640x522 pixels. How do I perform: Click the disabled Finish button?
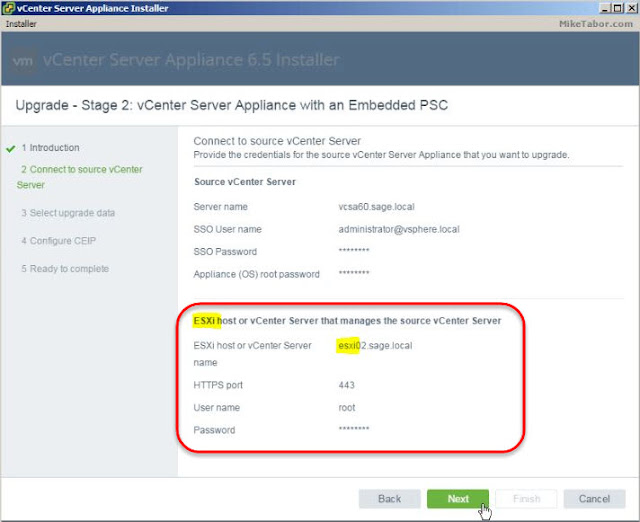click(526, 499)
